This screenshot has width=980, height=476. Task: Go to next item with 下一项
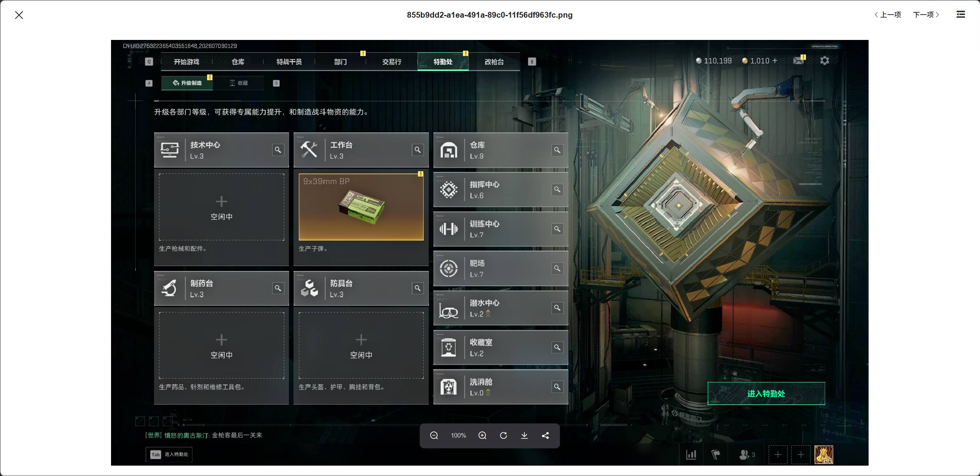[x=926, y=15]
